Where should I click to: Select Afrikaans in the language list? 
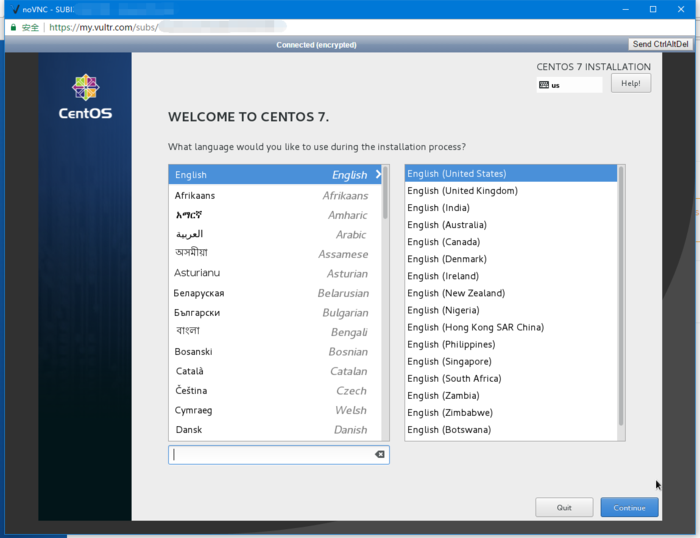(x=275, y=196)
